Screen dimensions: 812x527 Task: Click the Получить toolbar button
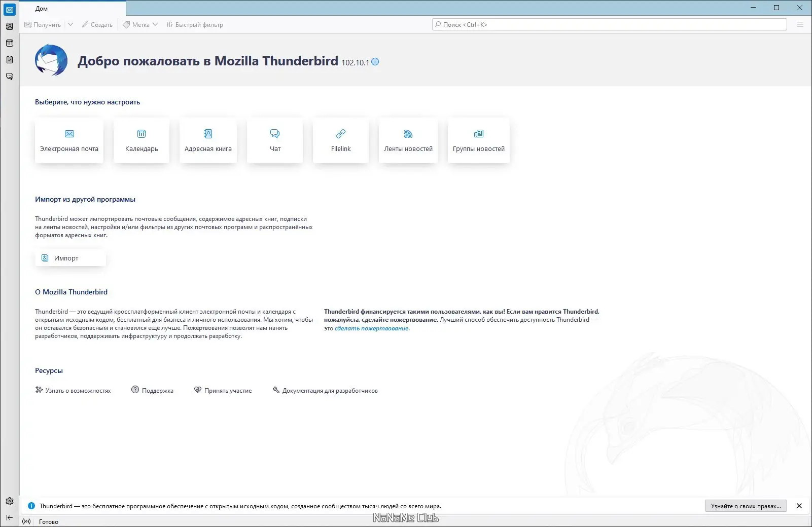point(43,24)
